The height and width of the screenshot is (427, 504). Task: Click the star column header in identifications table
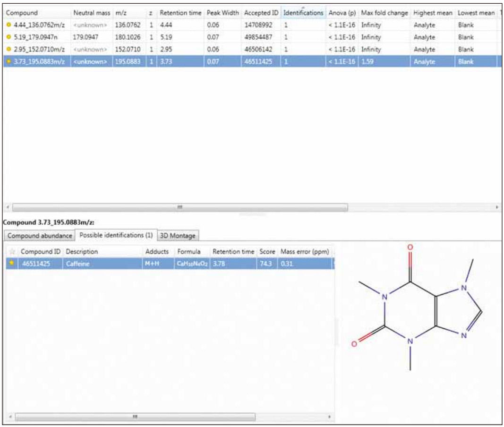12,252
